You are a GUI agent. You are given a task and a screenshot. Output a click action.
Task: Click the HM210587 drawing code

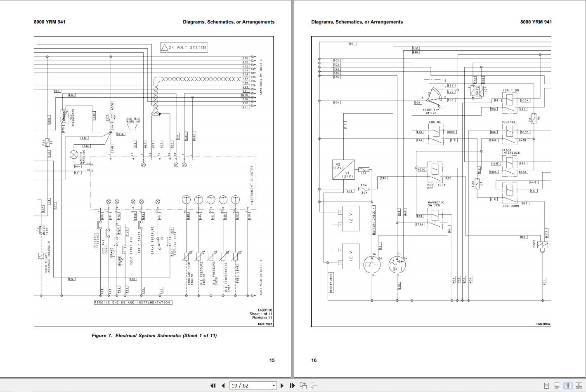click(265, 324)
